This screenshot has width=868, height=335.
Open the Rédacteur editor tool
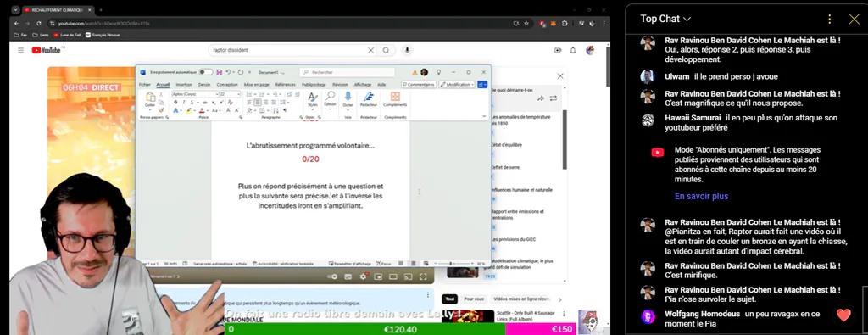pyautogui.click(x=369, y=99)
